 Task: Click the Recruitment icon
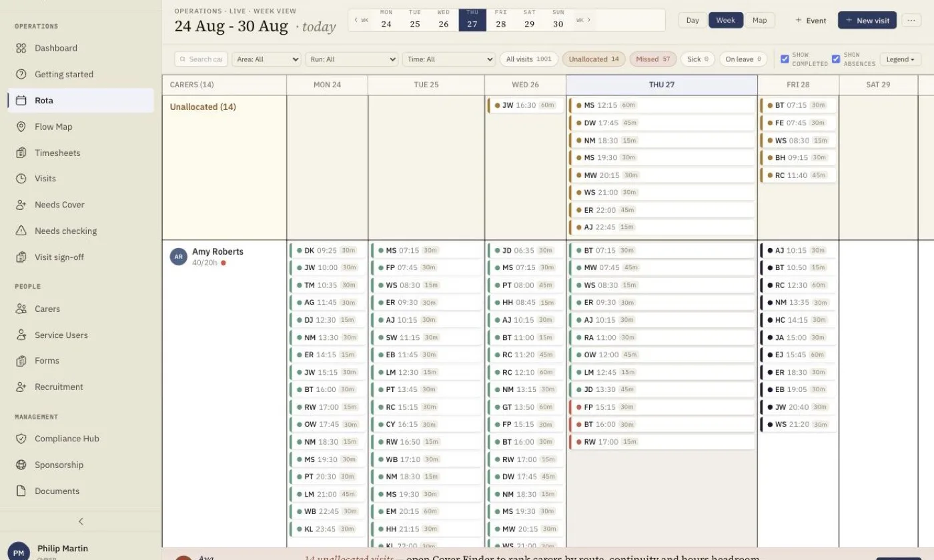coord(21,387)
